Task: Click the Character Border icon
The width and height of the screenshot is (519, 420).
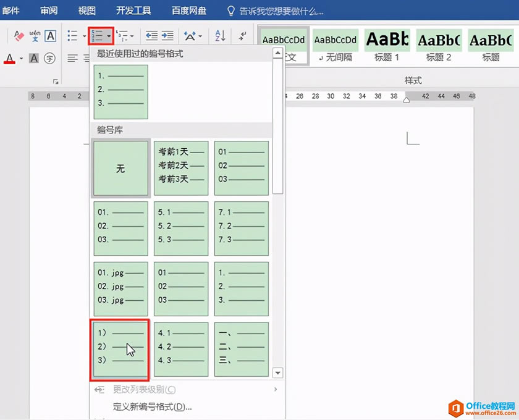Action: point(50,36)
